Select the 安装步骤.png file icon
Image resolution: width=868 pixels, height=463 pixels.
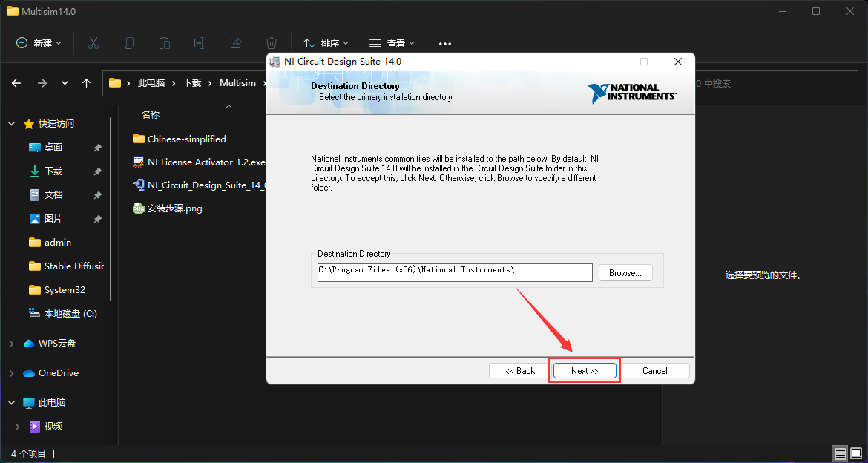(139, 208)
